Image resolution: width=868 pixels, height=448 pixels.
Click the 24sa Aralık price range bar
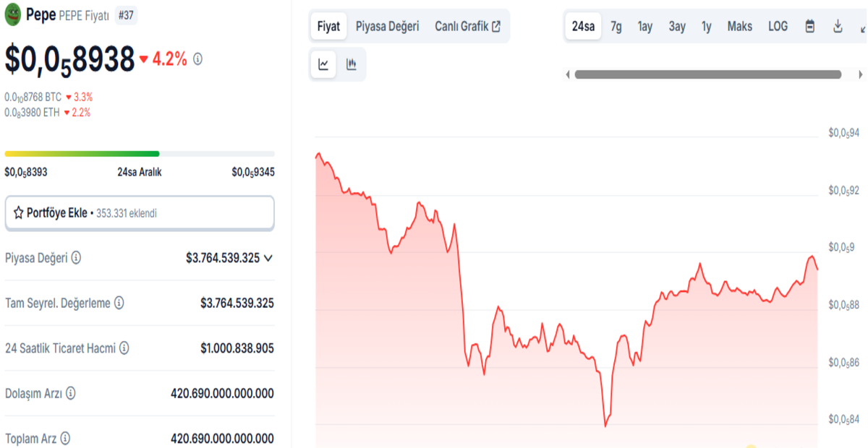coord(140,154)
